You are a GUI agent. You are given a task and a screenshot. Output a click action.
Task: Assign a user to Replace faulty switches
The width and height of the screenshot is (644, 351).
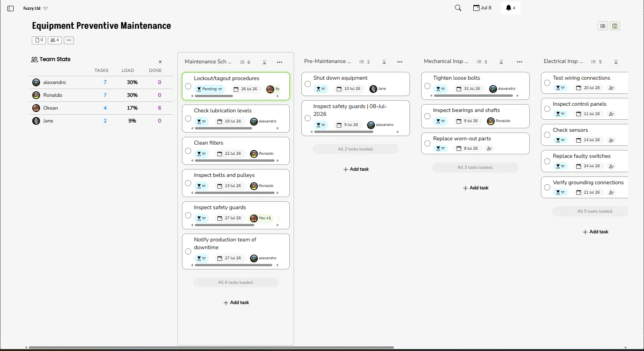pyautogui.click(x=611, y=166)
